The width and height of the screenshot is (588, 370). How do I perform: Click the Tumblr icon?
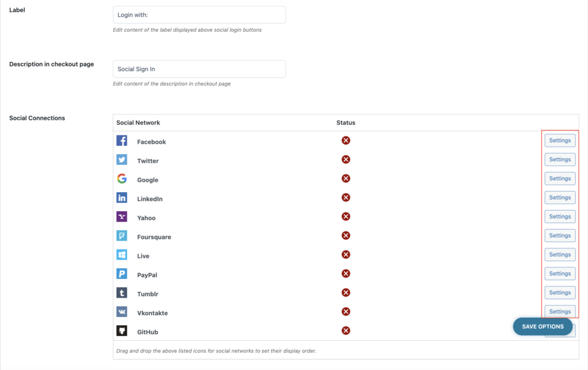tap(122, 293)
